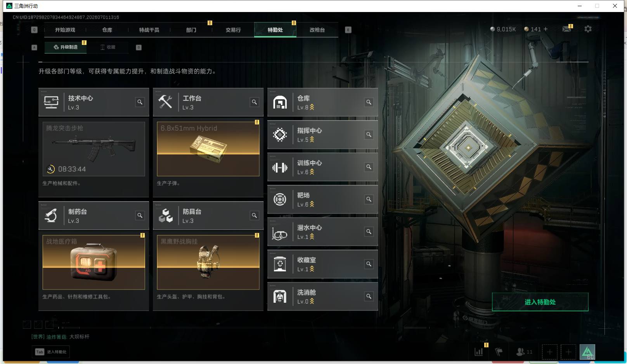Open the settings gear icon
627x364 pixels.
[588, 29]
